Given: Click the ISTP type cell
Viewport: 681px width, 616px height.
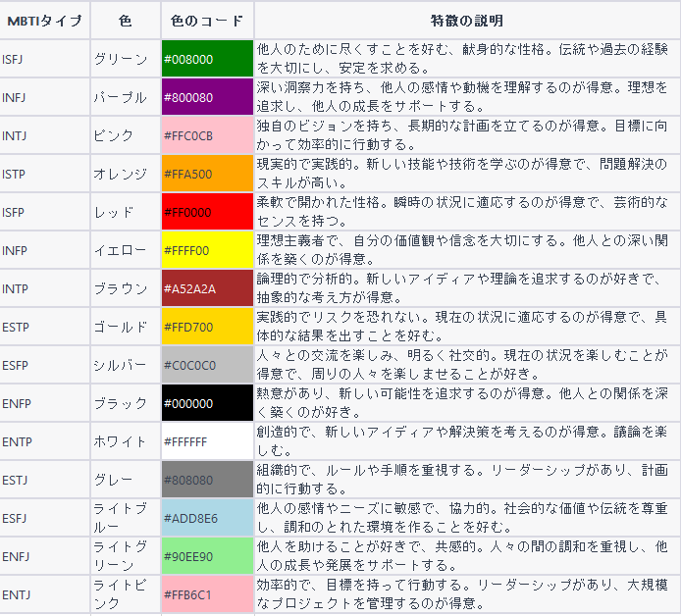Looking at the screenshot, I should [x=45, y=174].
